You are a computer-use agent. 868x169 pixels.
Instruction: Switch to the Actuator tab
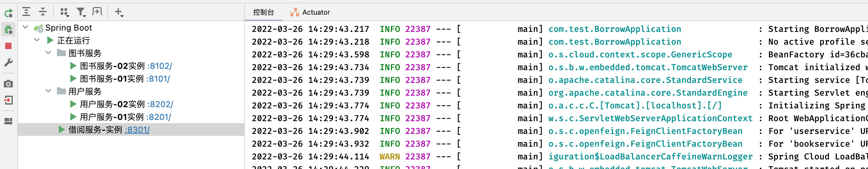point(310,12)
